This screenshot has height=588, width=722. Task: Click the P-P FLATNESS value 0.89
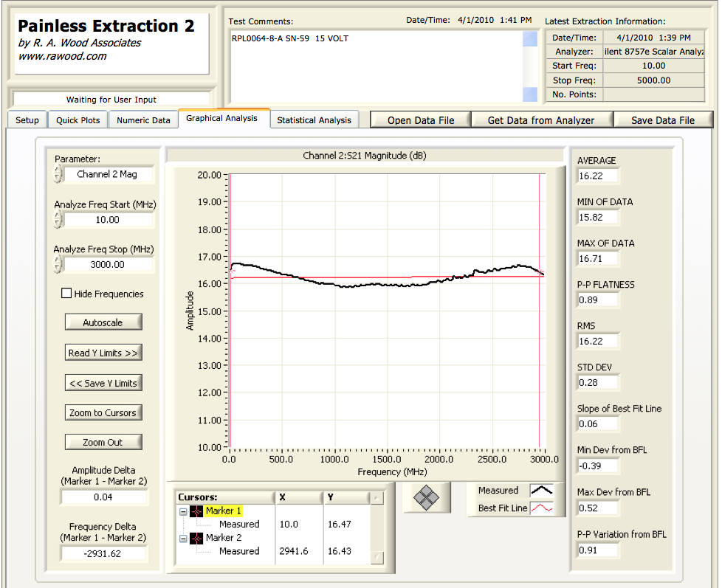(598, 300)
